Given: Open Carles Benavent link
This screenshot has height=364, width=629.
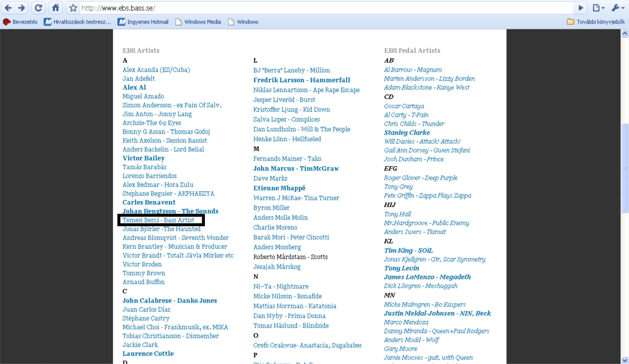Looking at the screenshot, I should 149,202.
